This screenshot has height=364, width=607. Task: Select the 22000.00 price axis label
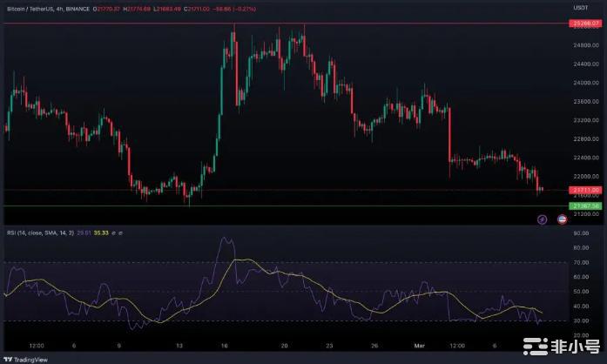[586, 177]
